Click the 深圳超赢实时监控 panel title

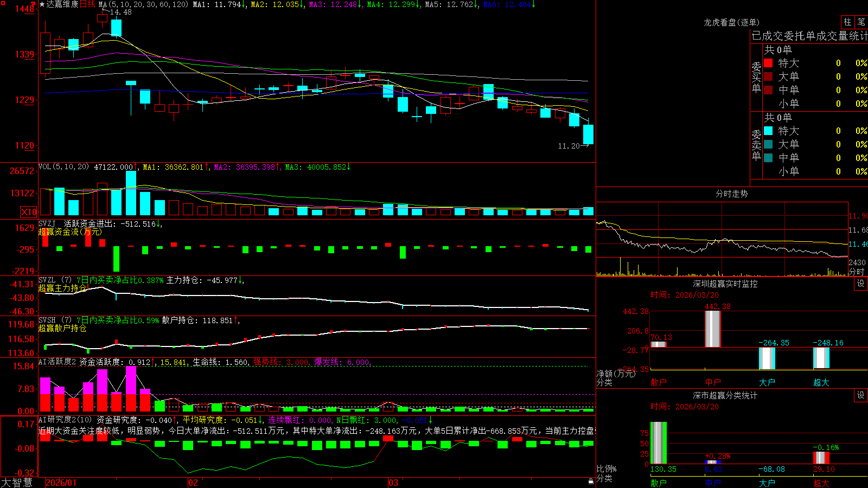click(725, 284)
